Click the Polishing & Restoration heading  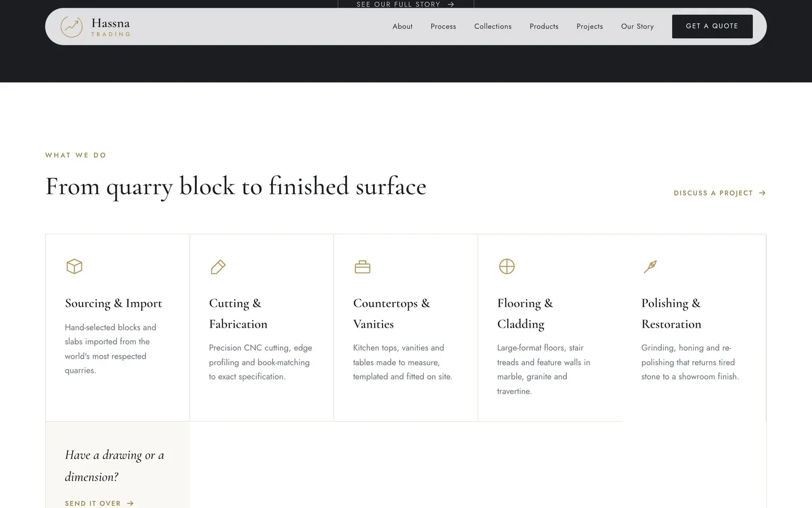671,313
